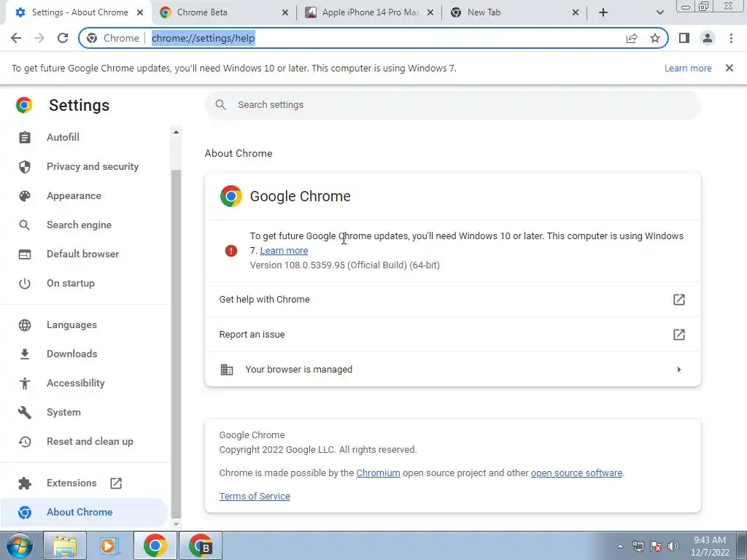Select Default browser in the sidebar
The width and height of the screenshot is (747, 560).
[x=85, y=254]
